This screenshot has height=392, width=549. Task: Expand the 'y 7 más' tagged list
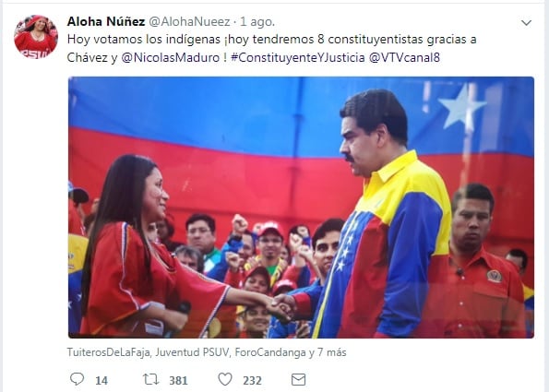coord(328,352)
